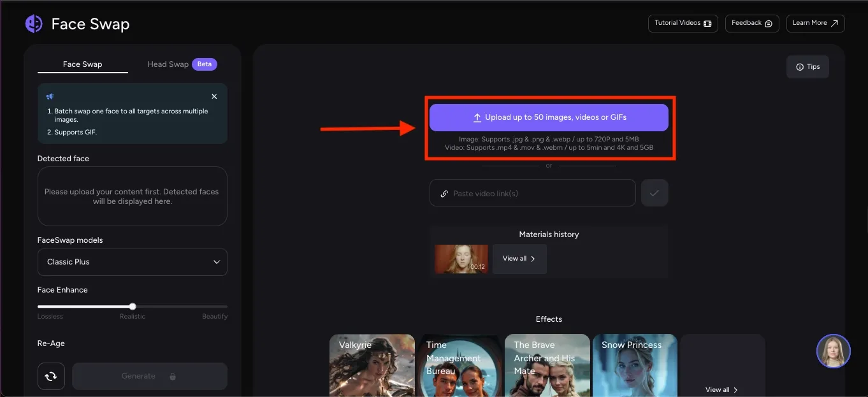Open the Feedback form
Viewport: 868px width, 397px height.
pyautogui.click(x=752, y=23)
